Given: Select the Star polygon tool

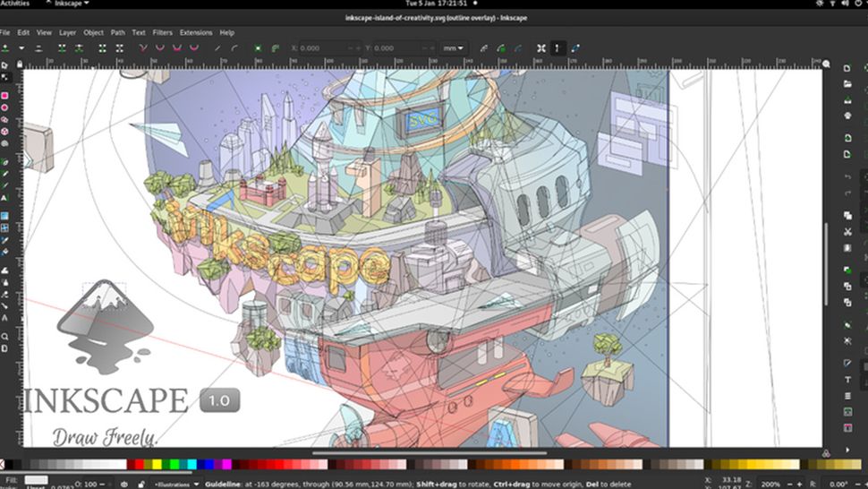Looking at the screenshot, I should pyautogui.click(x=5, y=120).
